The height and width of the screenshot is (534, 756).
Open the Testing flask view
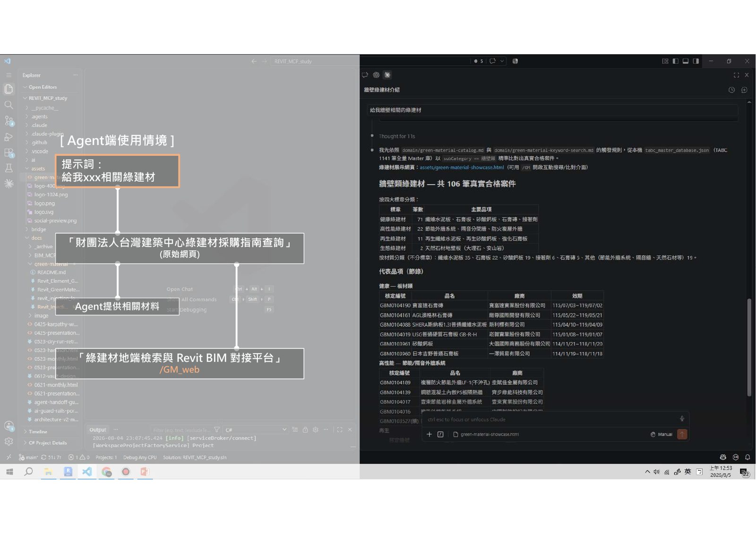tap(9, 168)
